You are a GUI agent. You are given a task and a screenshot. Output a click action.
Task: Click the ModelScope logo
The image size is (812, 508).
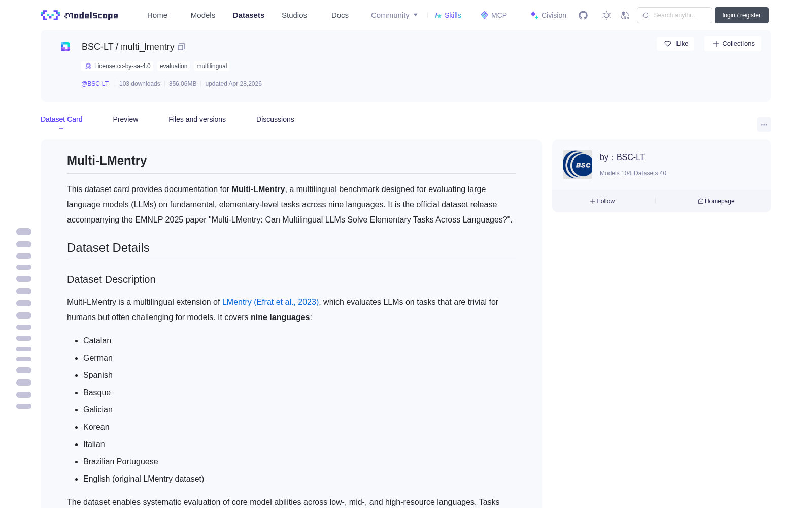tap(80, 15)
